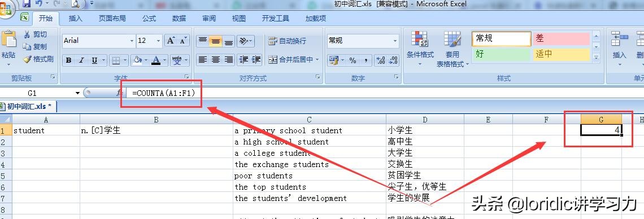
Task: Increase indent icon
Action: coord(256,60)
